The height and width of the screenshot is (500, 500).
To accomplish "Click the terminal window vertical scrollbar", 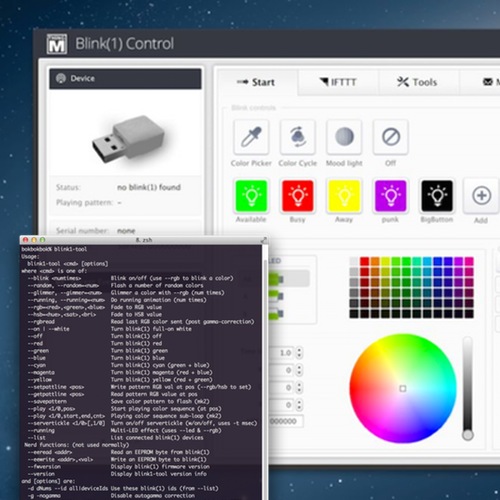I will 265,373.
